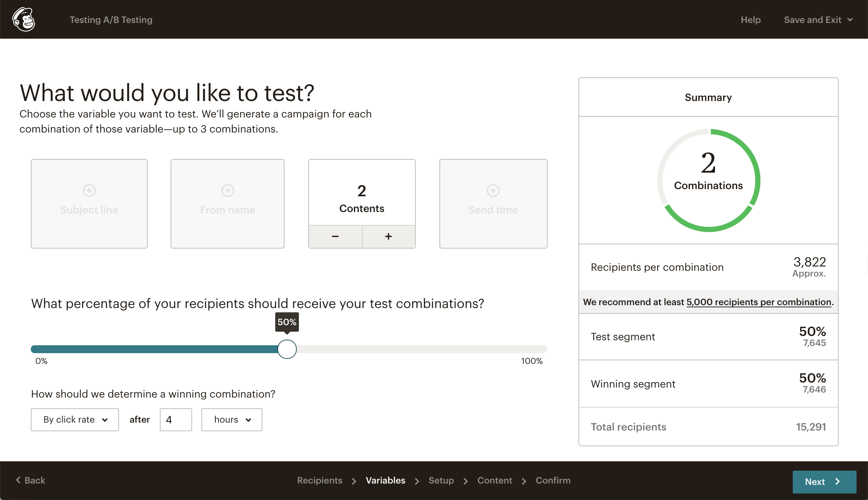Go to the Setup step

pos(441,480)
